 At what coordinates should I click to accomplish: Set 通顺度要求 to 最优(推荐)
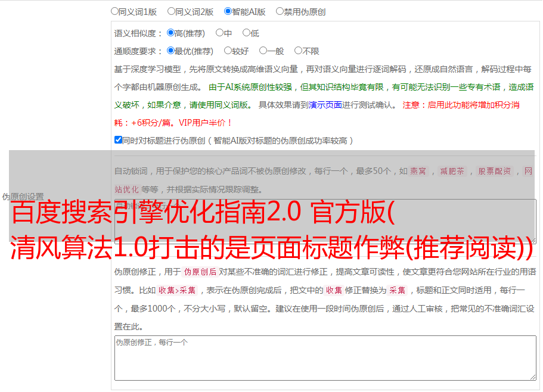170,51
